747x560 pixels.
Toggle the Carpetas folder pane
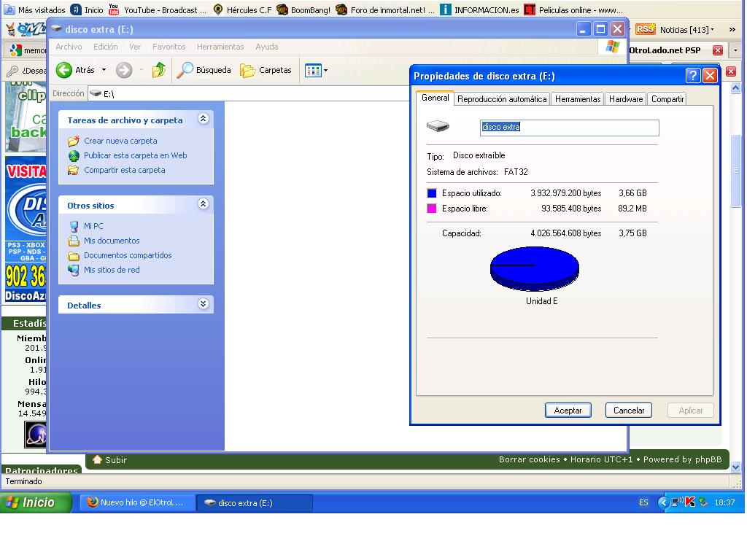pyautogui.click(x=266, y=70)
